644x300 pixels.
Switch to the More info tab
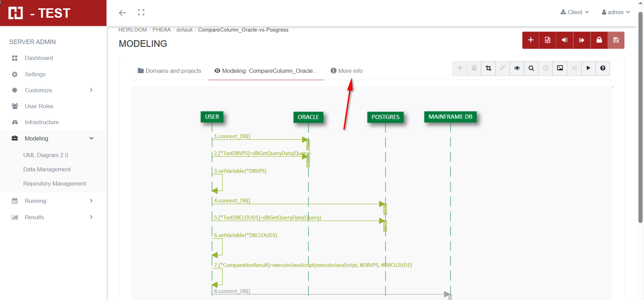click(346, 71)
